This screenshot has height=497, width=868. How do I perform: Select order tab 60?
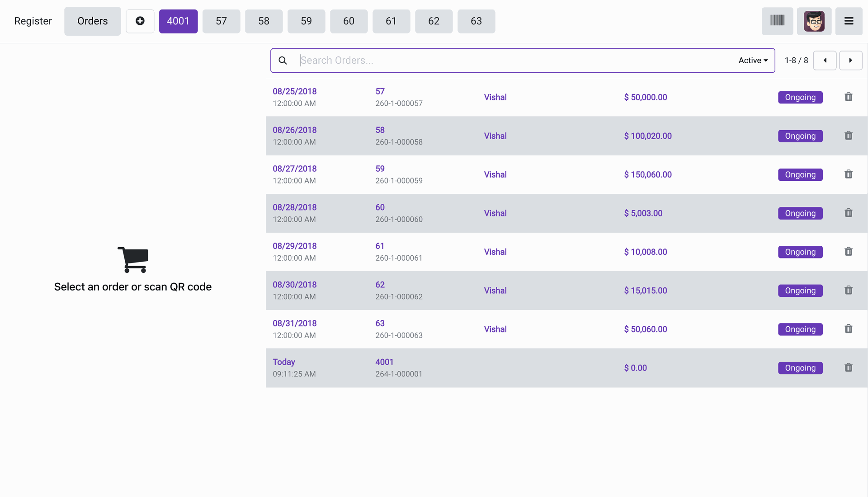point(349,21)
